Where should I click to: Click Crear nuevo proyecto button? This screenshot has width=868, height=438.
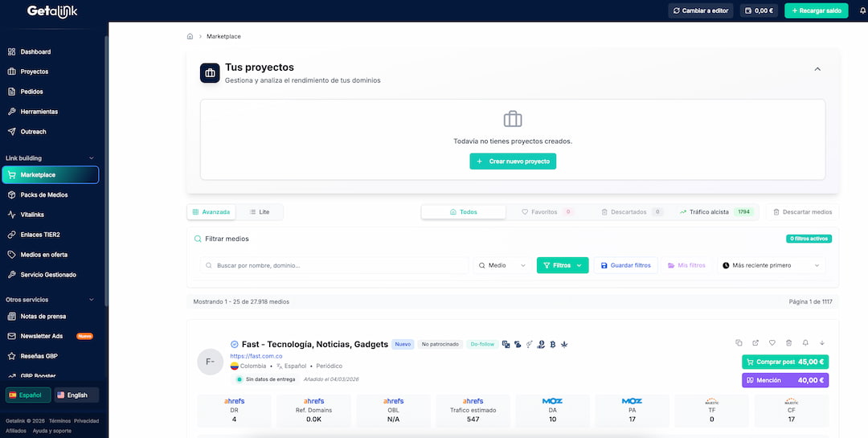pos(513,162)
